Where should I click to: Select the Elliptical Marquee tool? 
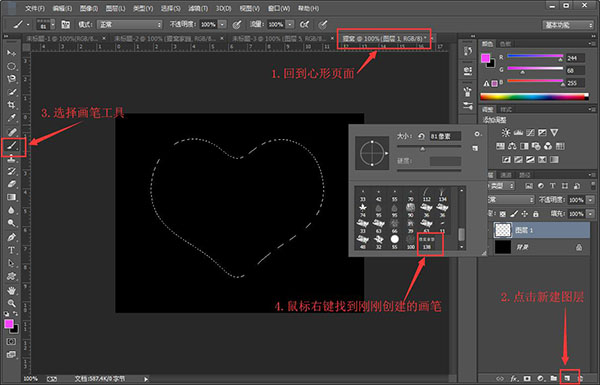click(11, 66)
